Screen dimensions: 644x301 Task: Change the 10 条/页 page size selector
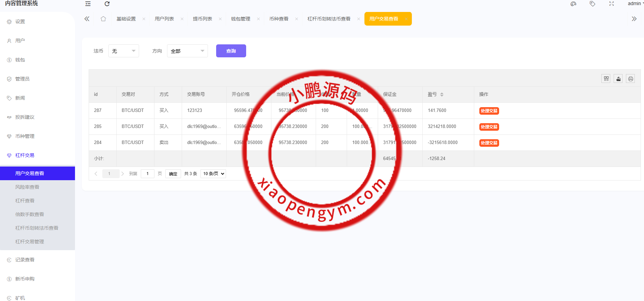click(213, 174)
